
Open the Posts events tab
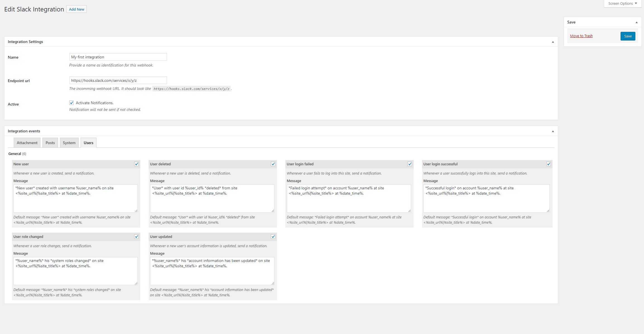50,143
